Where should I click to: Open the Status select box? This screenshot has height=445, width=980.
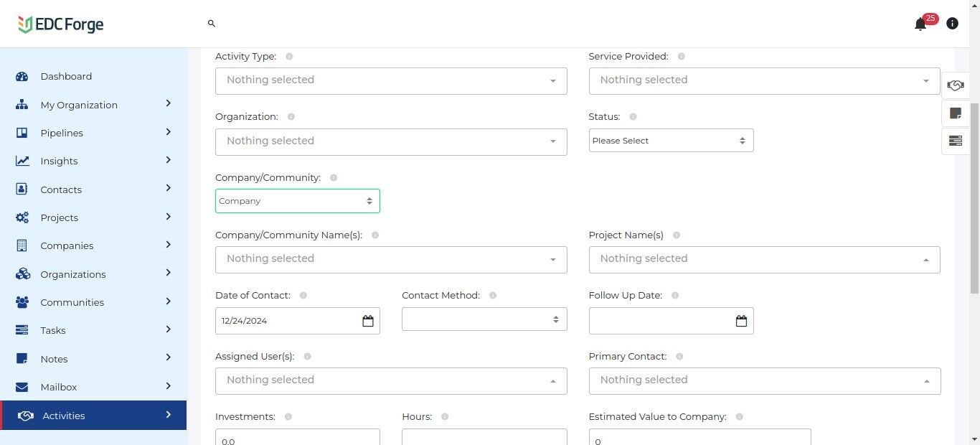pos(671,141)
